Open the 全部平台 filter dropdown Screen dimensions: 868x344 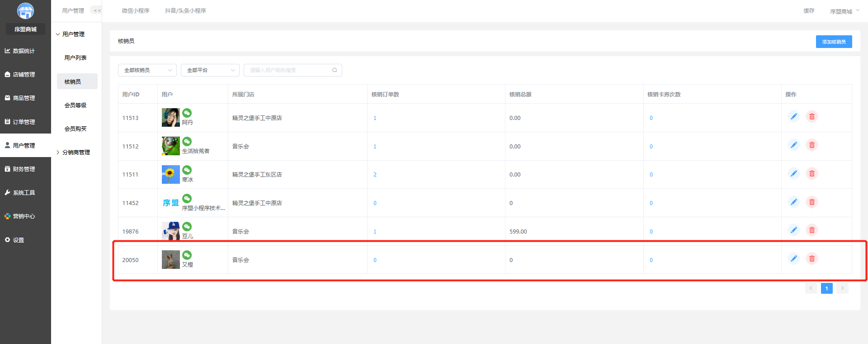pyautogui.click(x=210, y=70)
